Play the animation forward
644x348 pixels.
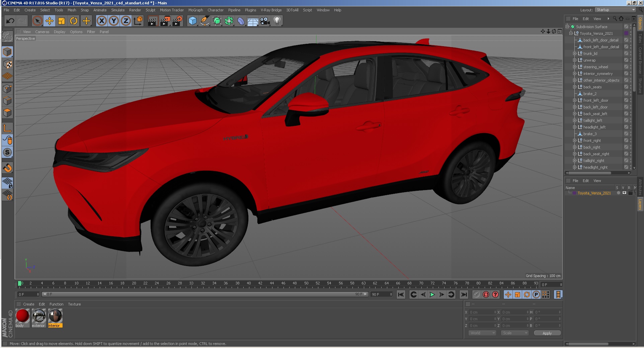432,294
